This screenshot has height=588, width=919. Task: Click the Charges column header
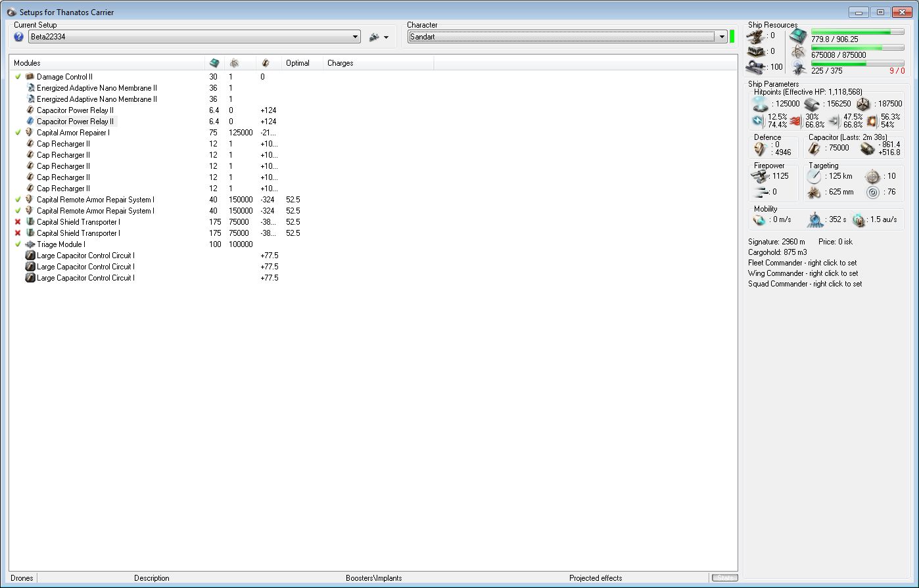pos(379,63)
